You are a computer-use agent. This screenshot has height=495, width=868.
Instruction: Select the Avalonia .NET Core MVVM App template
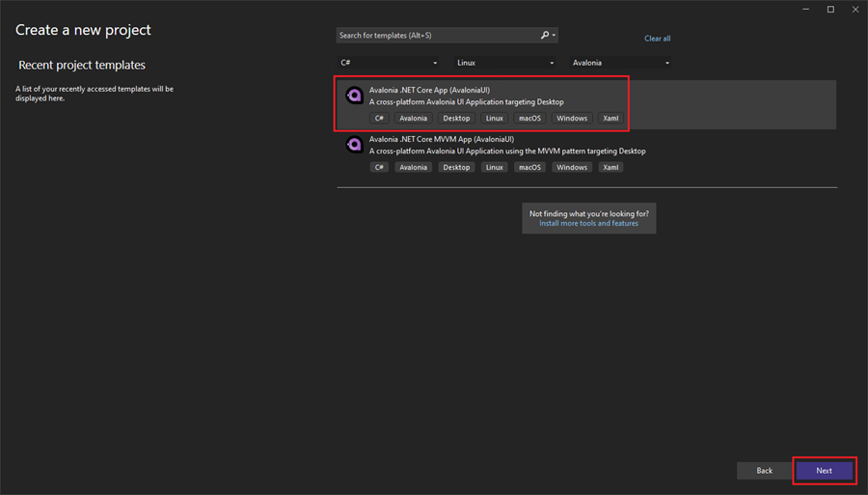click(x=586, y=154)
